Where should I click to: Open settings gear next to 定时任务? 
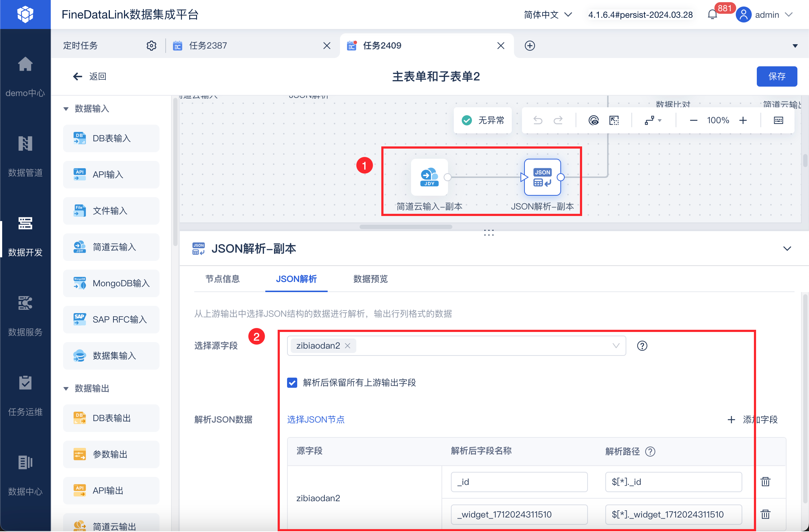151,46
